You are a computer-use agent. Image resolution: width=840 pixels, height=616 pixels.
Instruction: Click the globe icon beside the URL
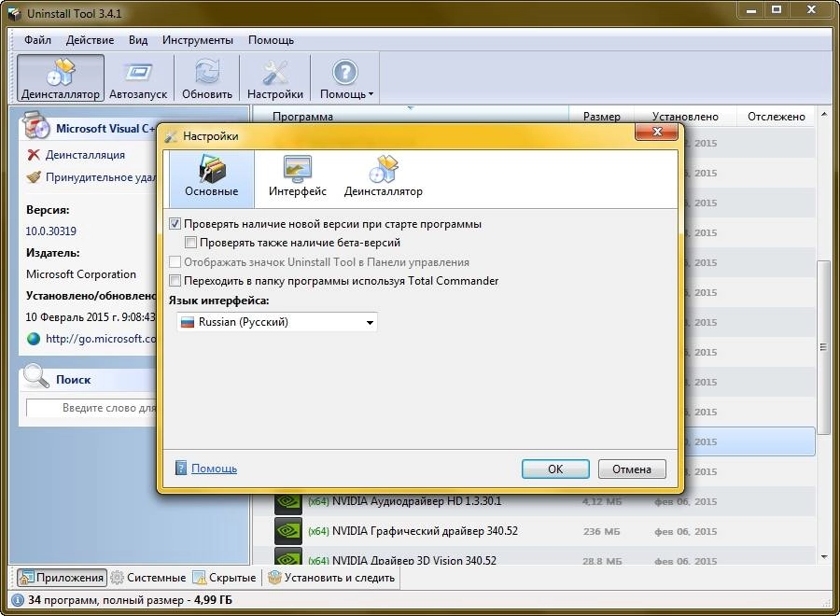(x=34, y=339)
